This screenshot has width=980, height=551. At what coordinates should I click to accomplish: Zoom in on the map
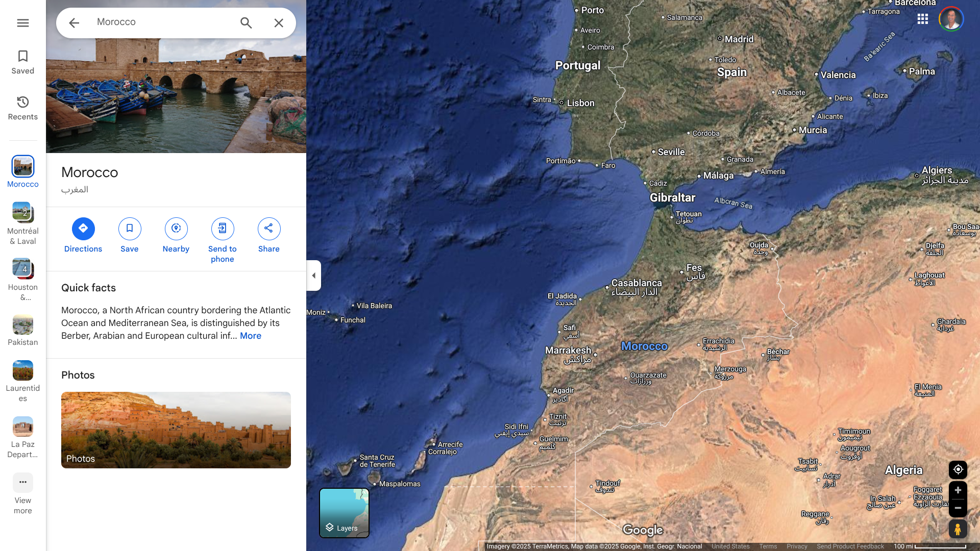(958, 490)
